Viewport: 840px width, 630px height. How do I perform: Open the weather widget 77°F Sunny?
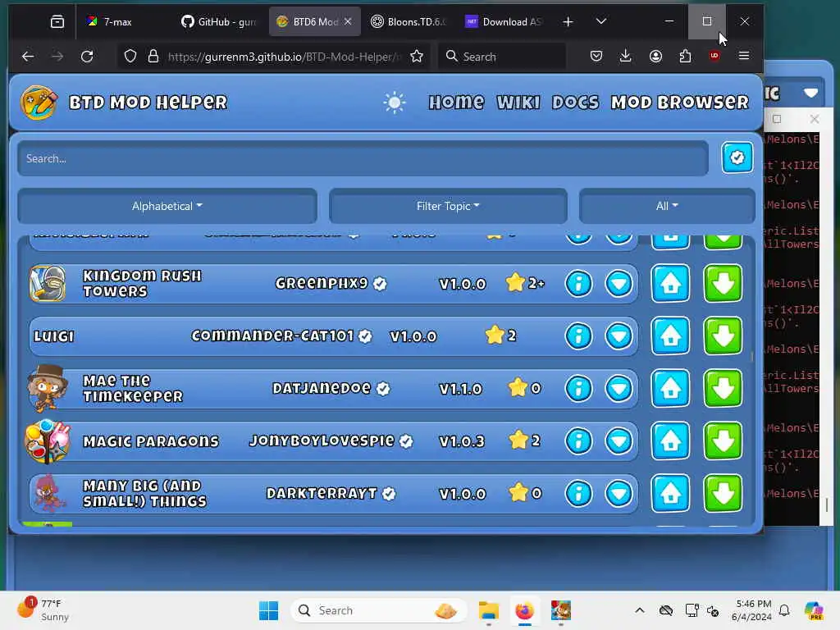[43, 610]
